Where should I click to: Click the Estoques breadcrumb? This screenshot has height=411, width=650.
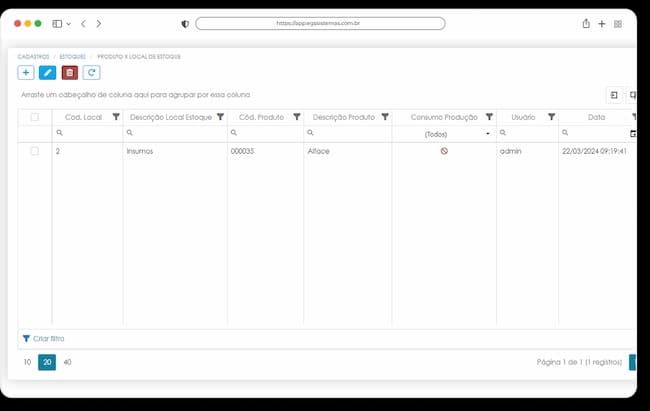73,56
